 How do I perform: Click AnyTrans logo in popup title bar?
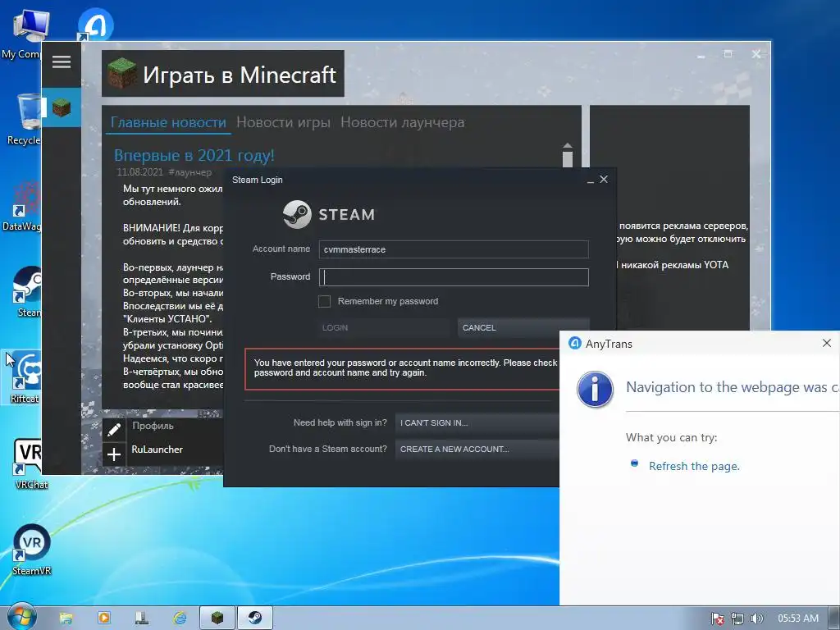point(575,344)
